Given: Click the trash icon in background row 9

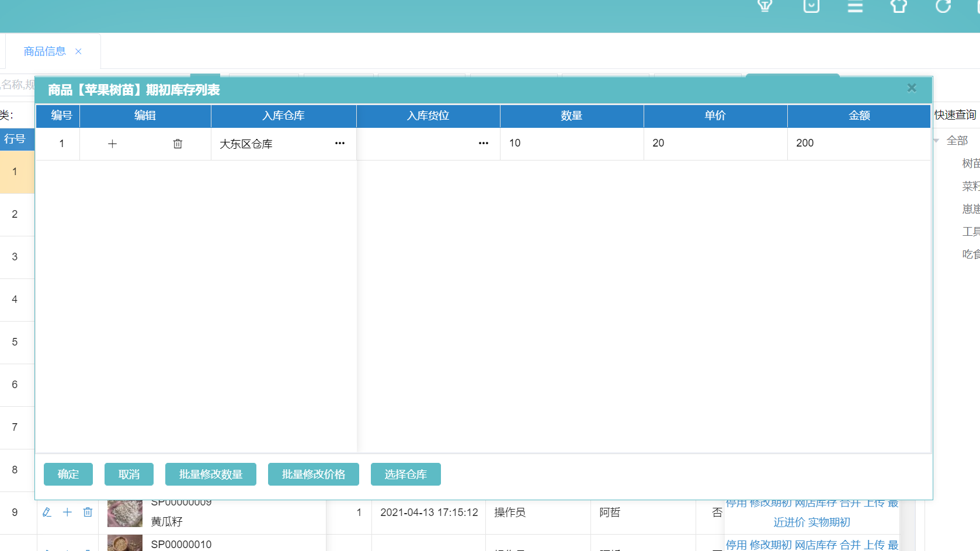Looking at the screenshot, I should pyautogui.click(x=88, y=512).
